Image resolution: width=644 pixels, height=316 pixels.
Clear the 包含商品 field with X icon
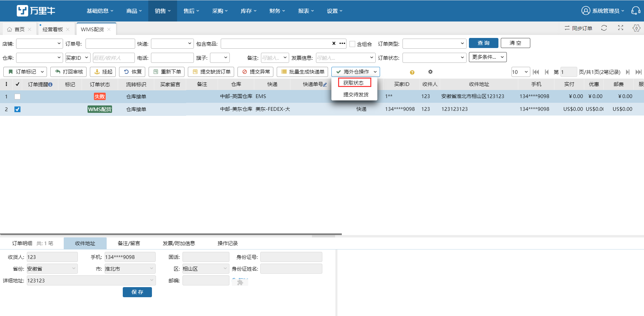tap(334, 43)
